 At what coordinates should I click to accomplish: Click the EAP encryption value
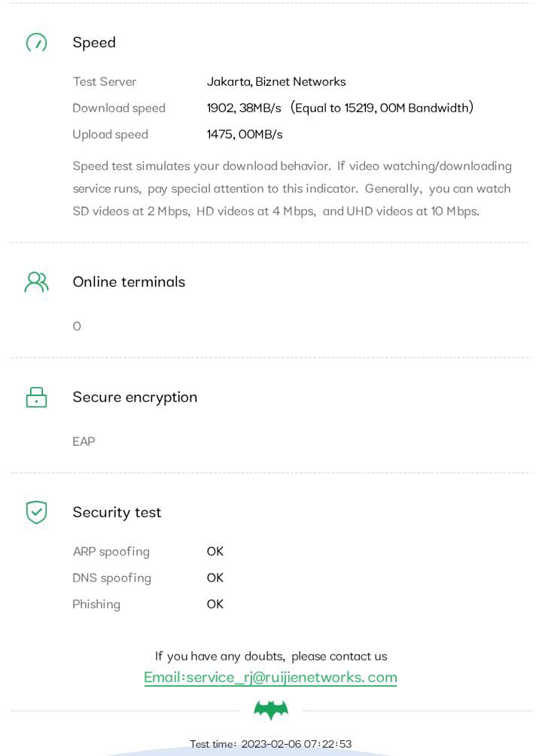[84, 441]
